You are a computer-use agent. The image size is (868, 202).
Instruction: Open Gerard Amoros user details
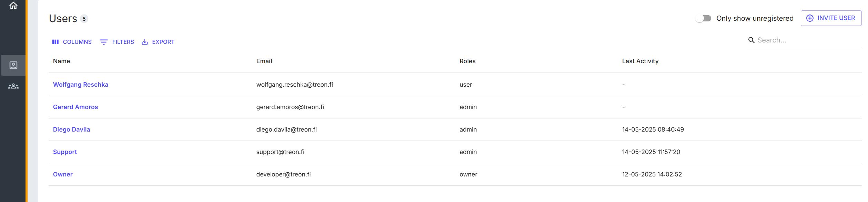coord(75,107)
